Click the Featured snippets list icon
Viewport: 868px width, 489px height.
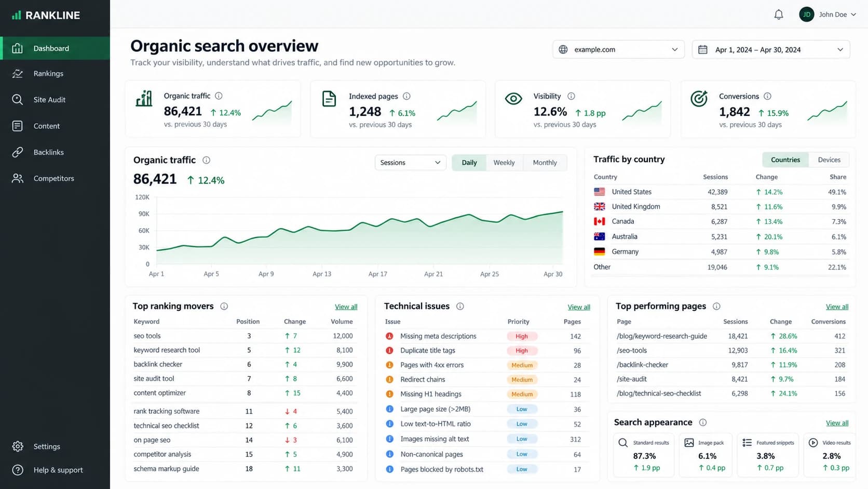[747, 443]
